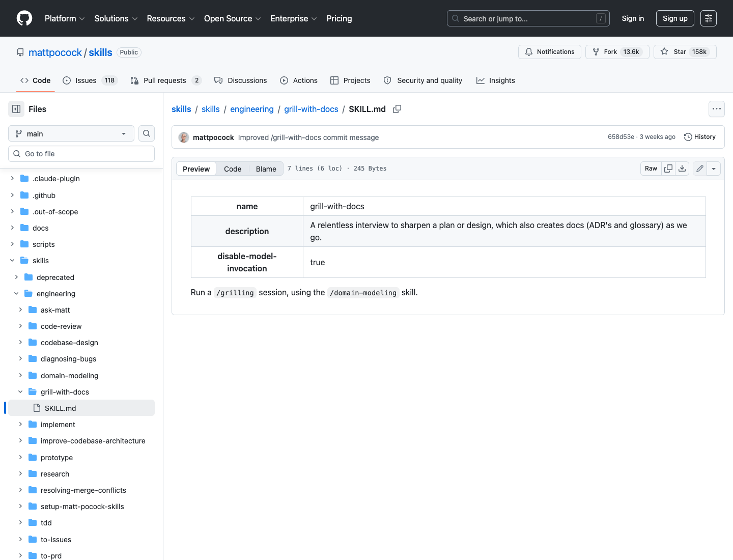Collapse the grill-with-docs folder chevron

[20, 392]
